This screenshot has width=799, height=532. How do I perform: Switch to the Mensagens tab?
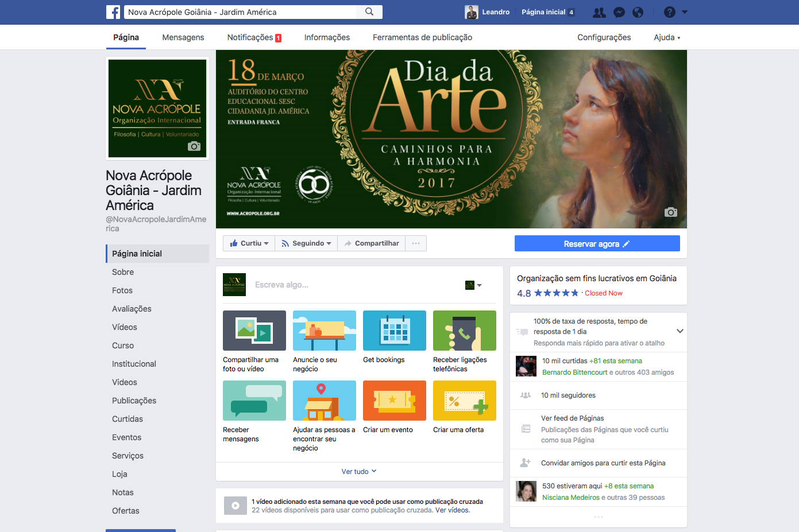pos(183,37)
